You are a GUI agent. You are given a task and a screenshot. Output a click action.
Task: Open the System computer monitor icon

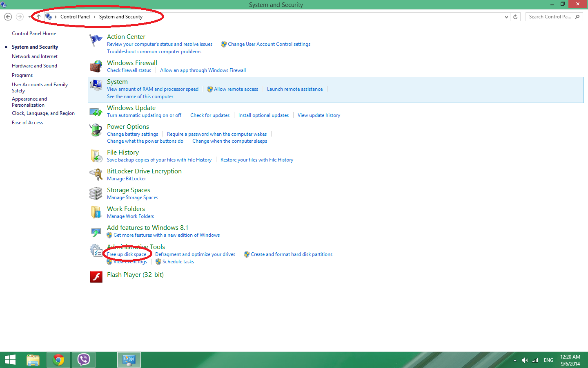[x=96, y=85]
